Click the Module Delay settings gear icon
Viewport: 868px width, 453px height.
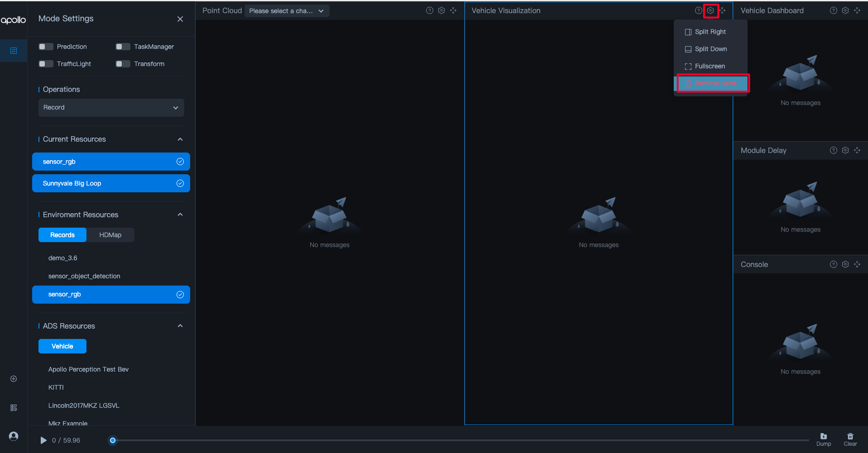pos(845,150)
